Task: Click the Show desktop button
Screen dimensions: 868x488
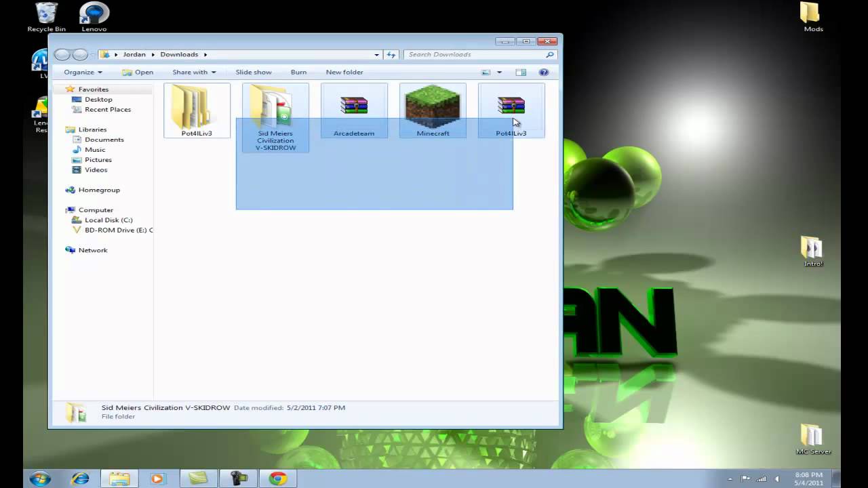Action: (x=836, y=479)
